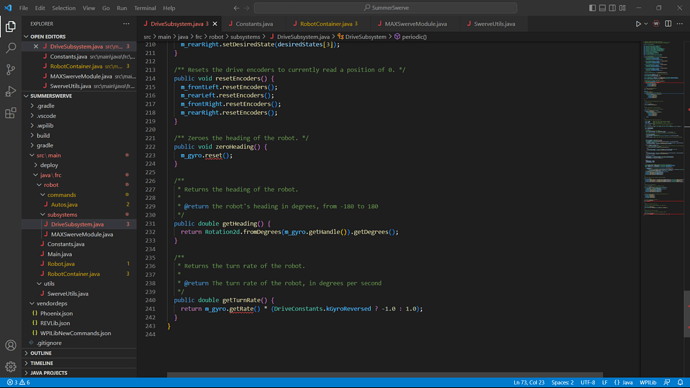This screenshot has width=690, height=388.
Task: Open the notifications bell in status bar
Action: (x=680, y=382)
